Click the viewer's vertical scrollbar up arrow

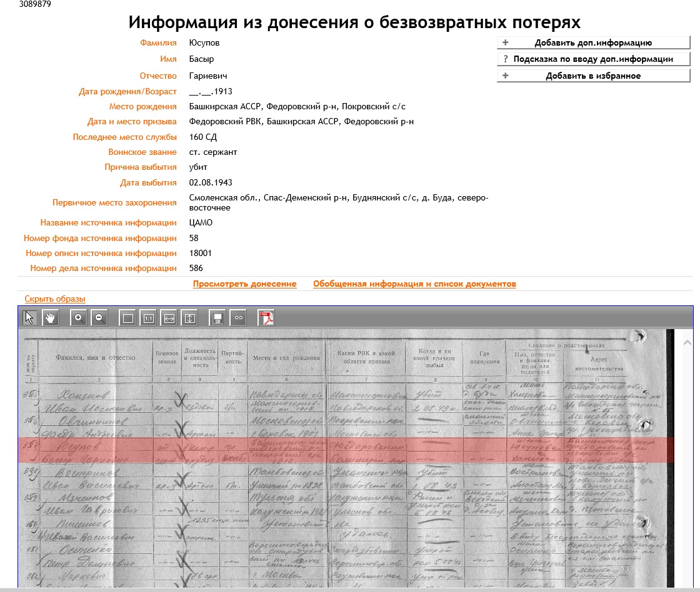pos(686,341)
